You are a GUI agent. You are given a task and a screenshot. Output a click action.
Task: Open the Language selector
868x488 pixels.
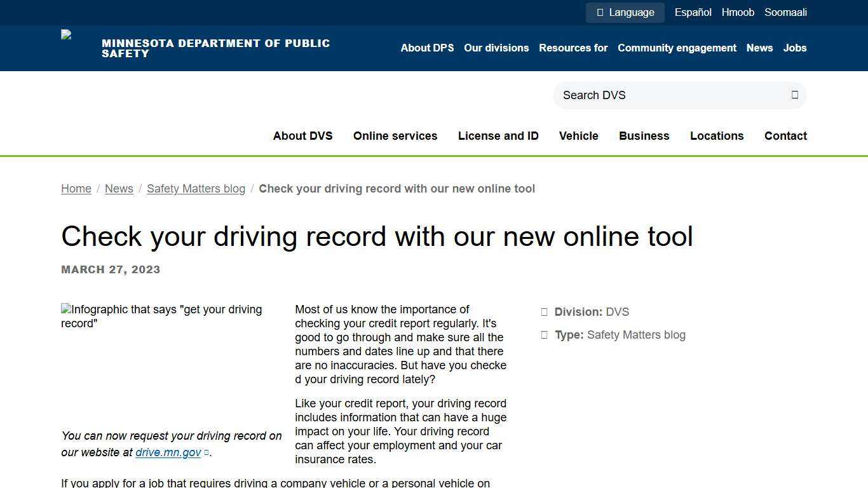(x=625, y=12)
